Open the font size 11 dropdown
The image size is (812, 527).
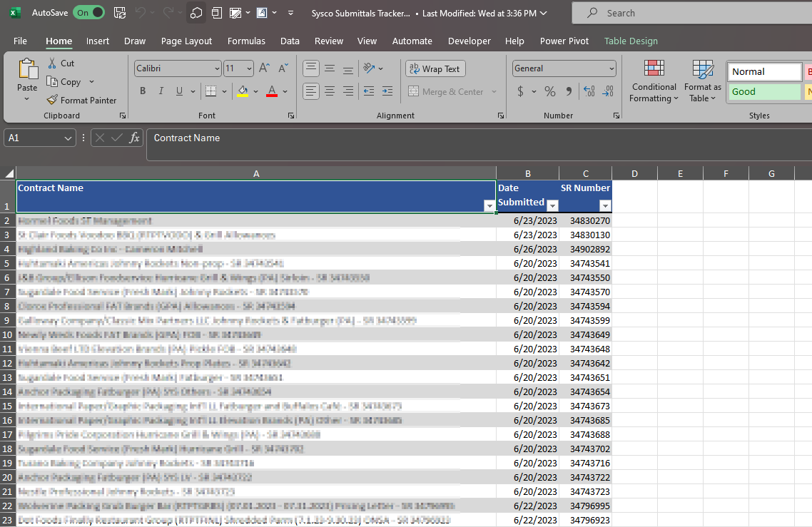(x=249, y=68)
